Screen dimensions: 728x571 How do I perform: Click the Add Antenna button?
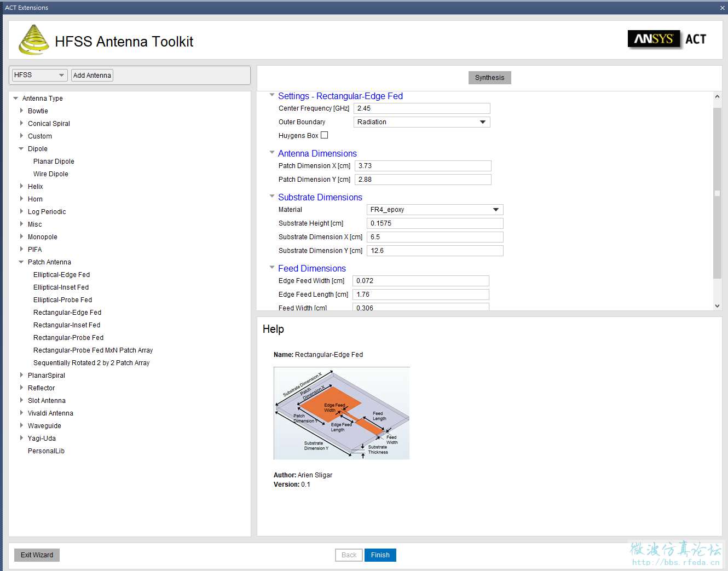(92, 75)
